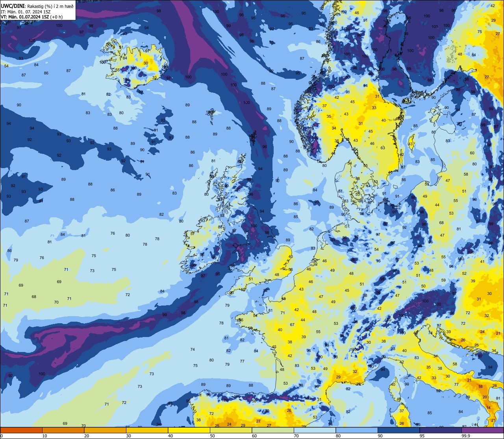Viewport: 504px width, 439px height.
Task: Click the UWC/DINI title text
Action: coord(12,6)
